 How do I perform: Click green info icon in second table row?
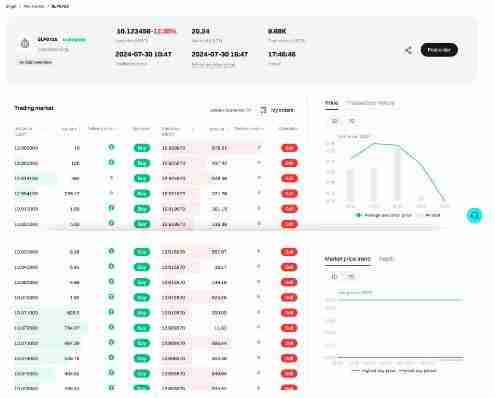point(112,162)
